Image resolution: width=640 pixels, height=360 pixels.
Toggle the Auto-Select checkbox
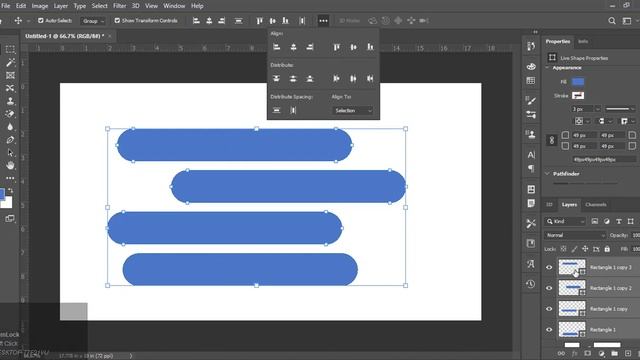point(40,20)
